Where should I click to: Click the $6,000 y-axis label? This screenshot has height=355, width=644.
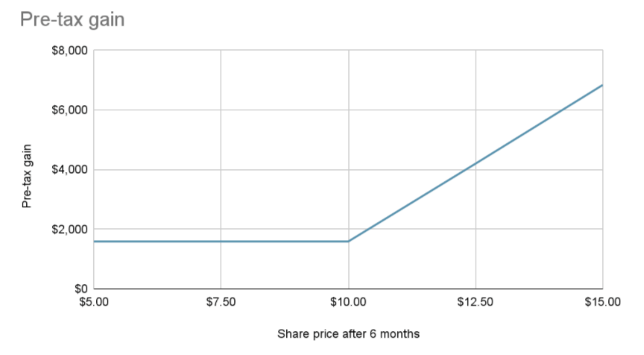69,110
